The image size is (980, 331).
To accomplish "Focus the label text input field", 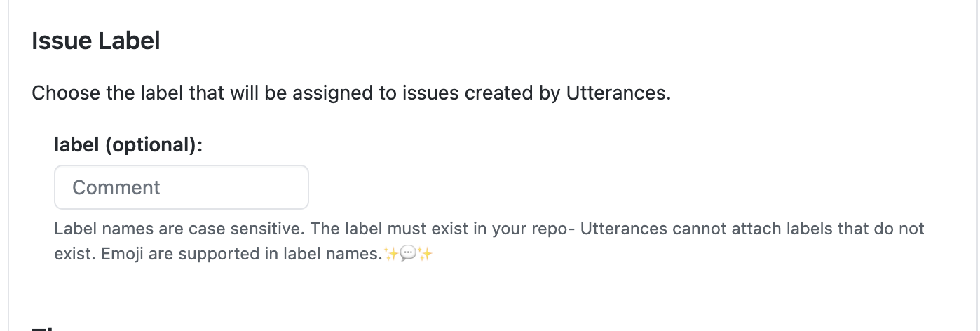I will point(181,187).
